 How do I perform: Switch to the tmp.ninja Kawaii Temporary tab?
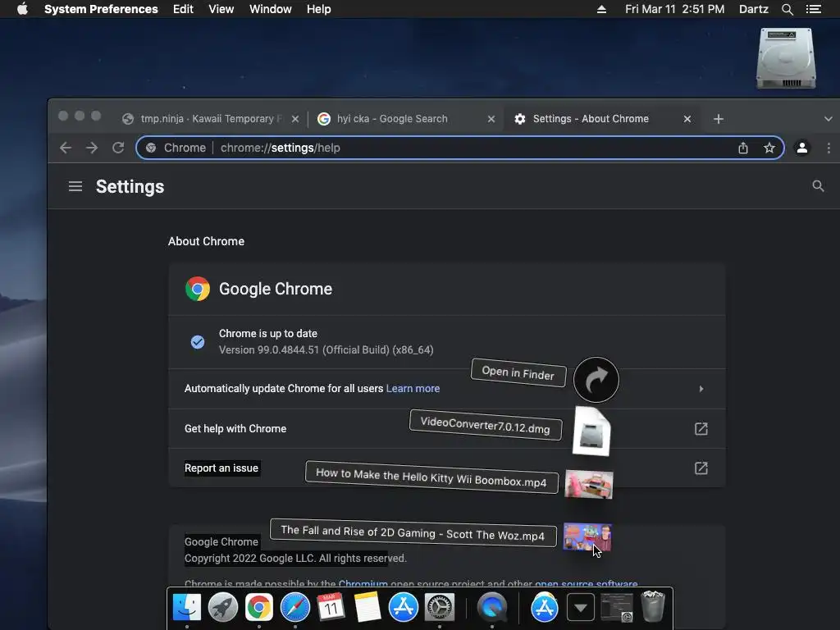pos(210,119)
